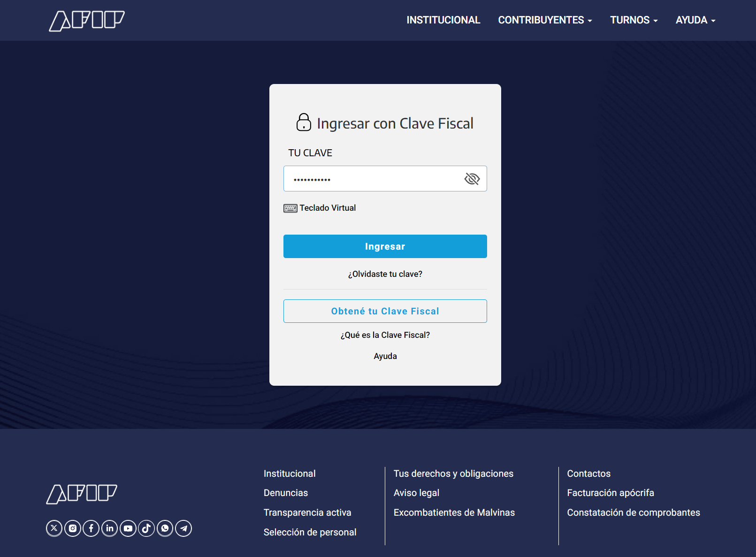The image size is (756, 557).
Task: Click the AFIP logo in the header
Action: pos(87,21)
